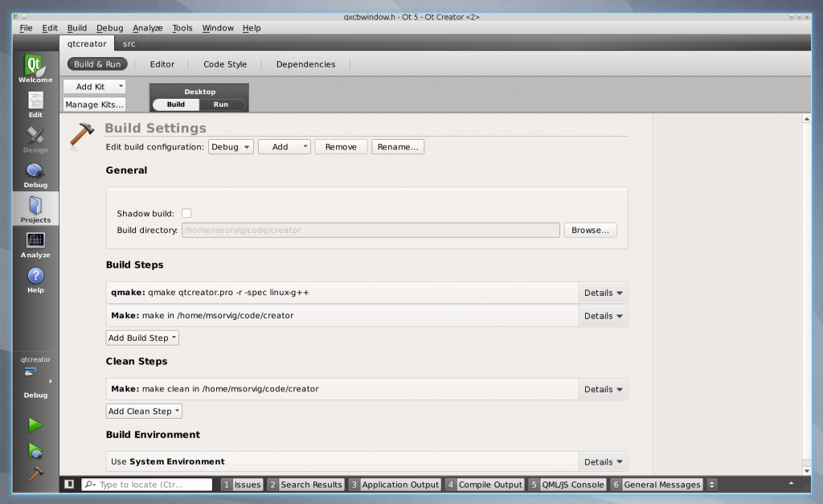Open Debug mode in left sidebar
Screen dimensions: 823x504
35,174
